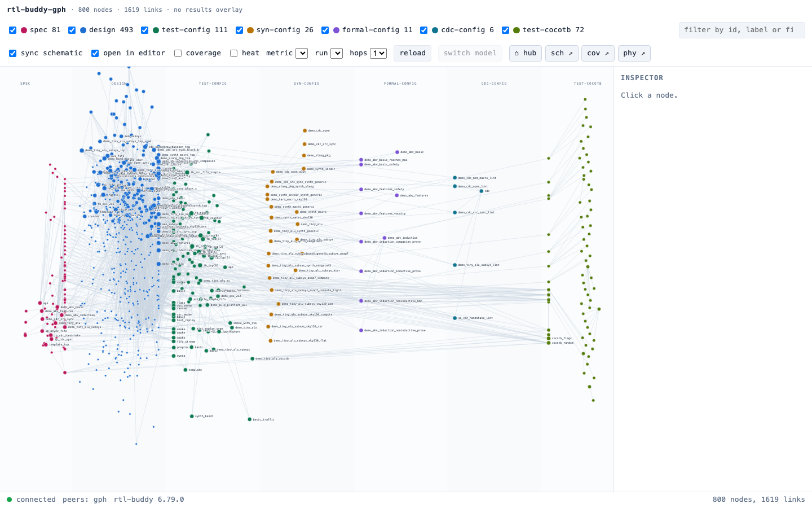812x508 pixels.
Task: Select the demo_tiny_alu_cocotb node
Action: (253, 358)
